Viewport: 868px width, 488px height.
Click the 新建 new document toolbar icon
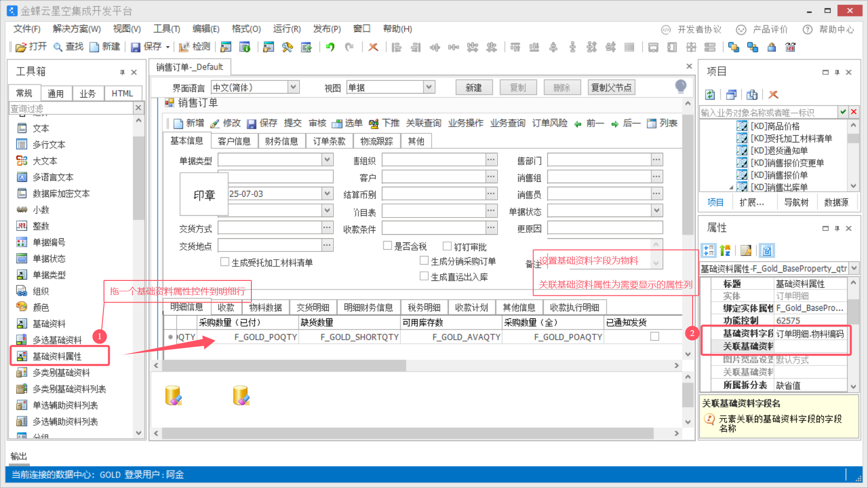pos(94,47)
